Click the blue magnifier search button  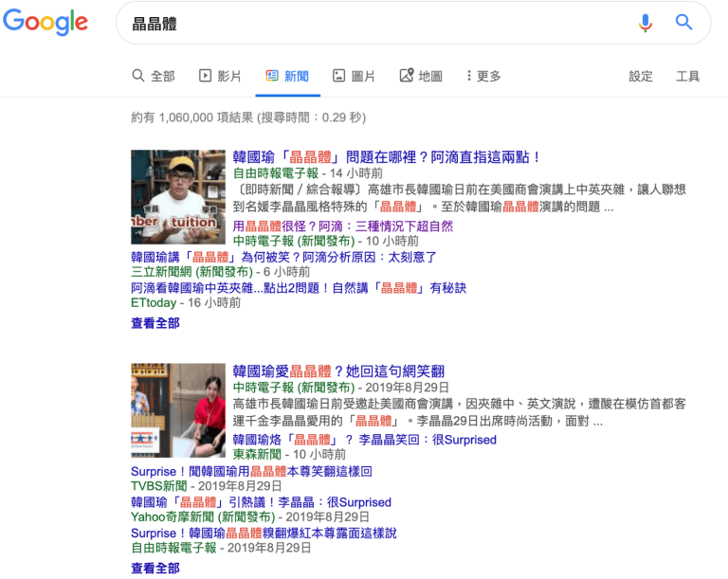tap(683, 22)
